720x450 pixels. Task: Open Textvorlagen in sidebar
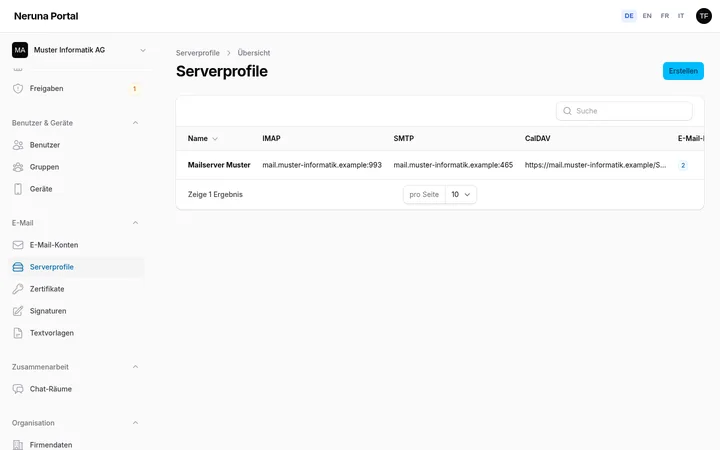[x=76, y=333]
